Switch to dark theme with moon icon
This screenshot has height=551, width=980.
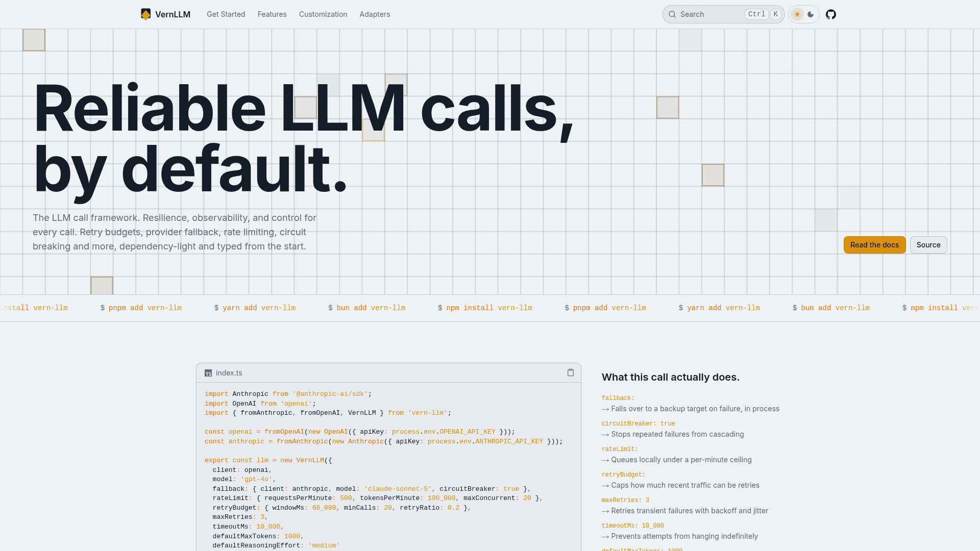pyautogui.click(x=811, y=14)
